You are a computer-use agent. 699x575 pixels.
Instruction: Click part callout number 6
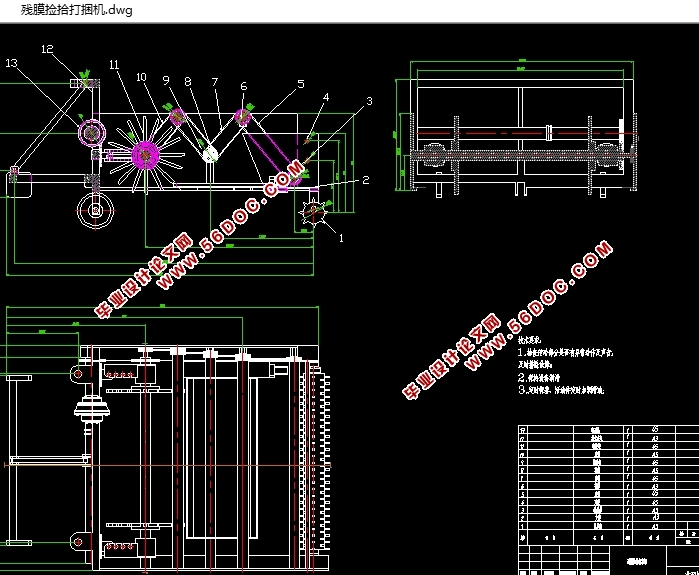(243, 86)
